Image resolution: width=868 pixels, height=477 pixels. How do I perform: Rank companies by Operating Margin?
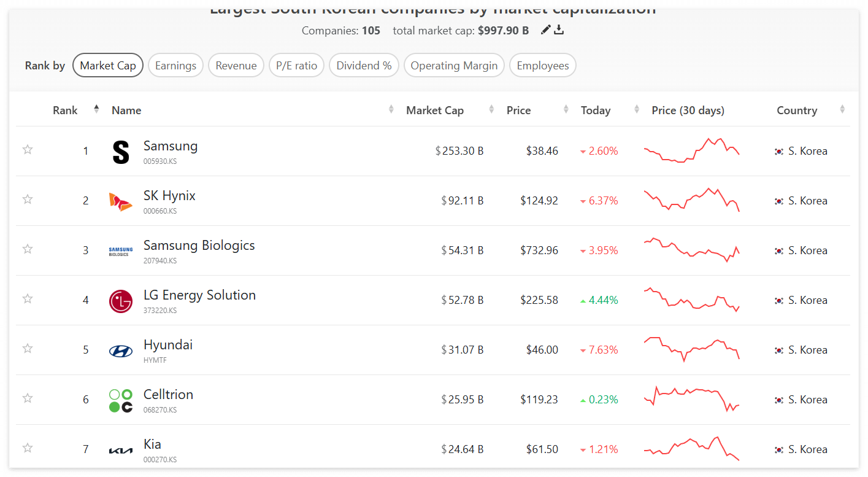pyautogui.click(x=454, y=66)
